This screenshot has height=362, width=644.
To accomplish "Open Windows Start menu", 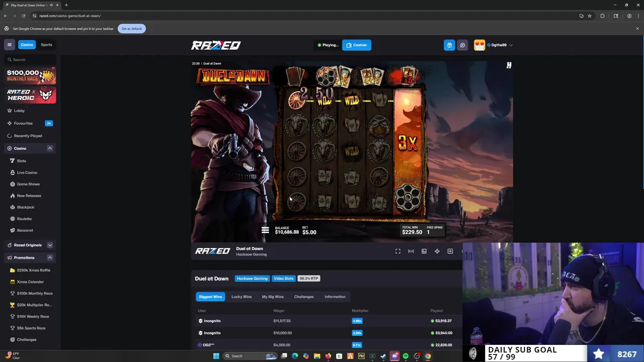I will coord(216,356).
